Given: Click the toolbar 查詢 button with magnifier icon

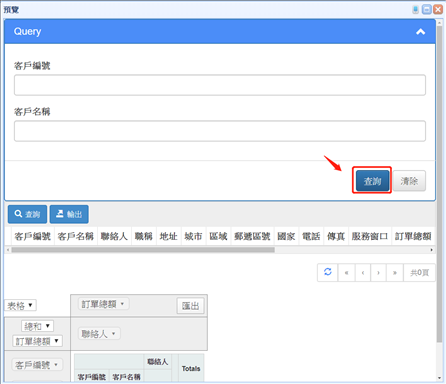Looking at the screenshot, I should click(x=27, y=214).
